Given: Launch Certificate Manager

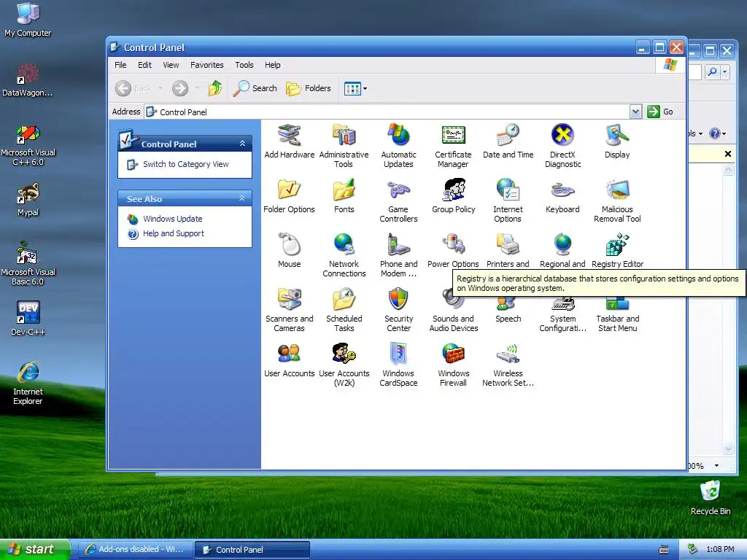Looking at the screenshot, I should click(453, 146).
